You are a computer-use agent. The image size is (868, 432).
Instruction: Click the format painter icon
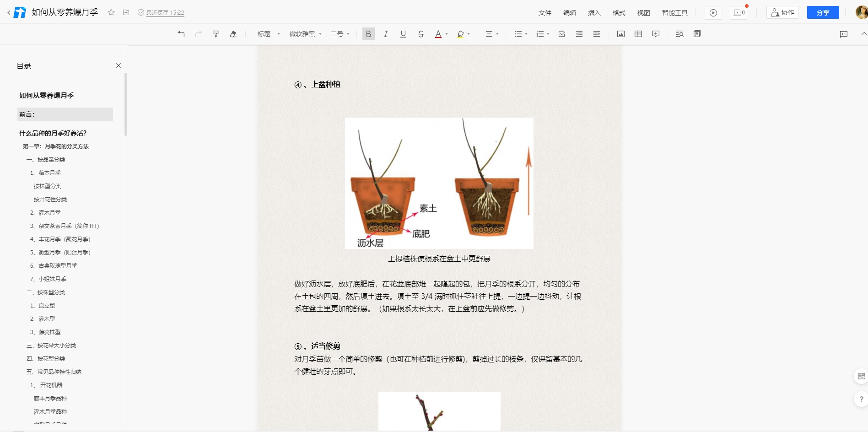tap(216, 34)
